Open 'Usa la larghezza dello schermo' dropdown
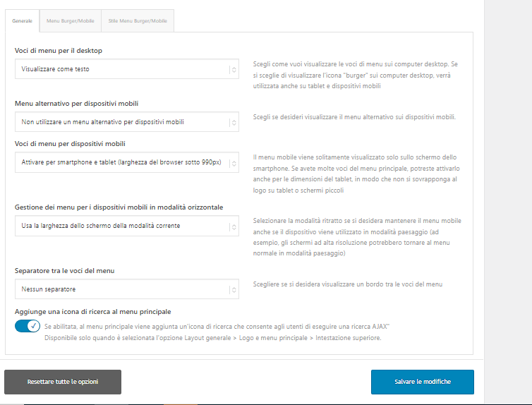 pos(127,226)
